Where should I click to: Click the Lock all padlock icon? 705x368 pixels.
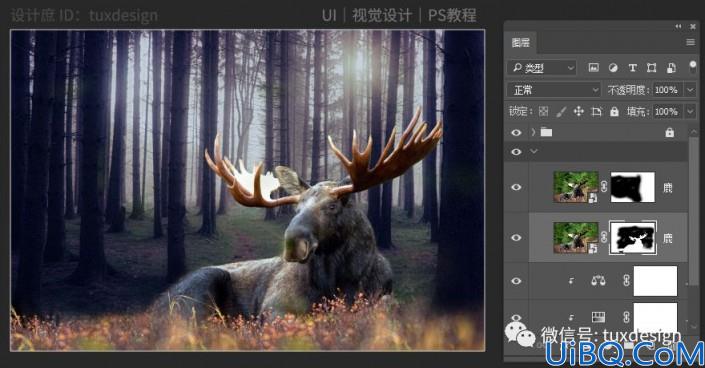[614, 111]
